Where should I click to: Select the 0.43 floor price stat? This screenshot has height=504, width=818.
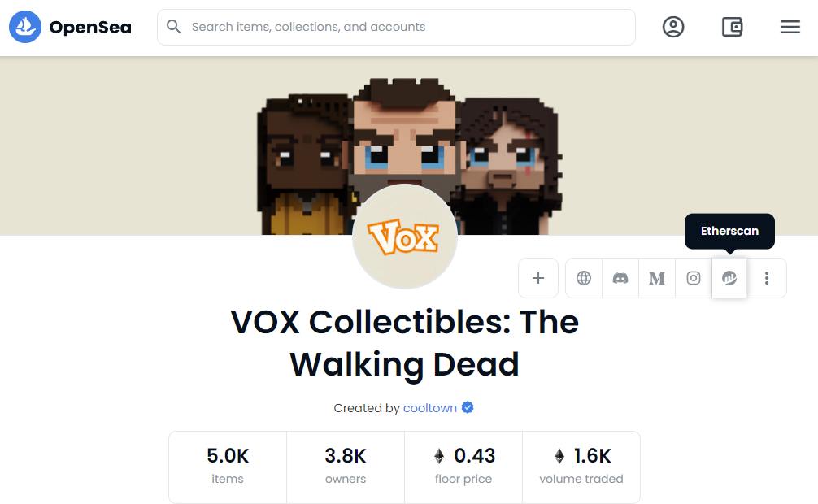[463, 467]
